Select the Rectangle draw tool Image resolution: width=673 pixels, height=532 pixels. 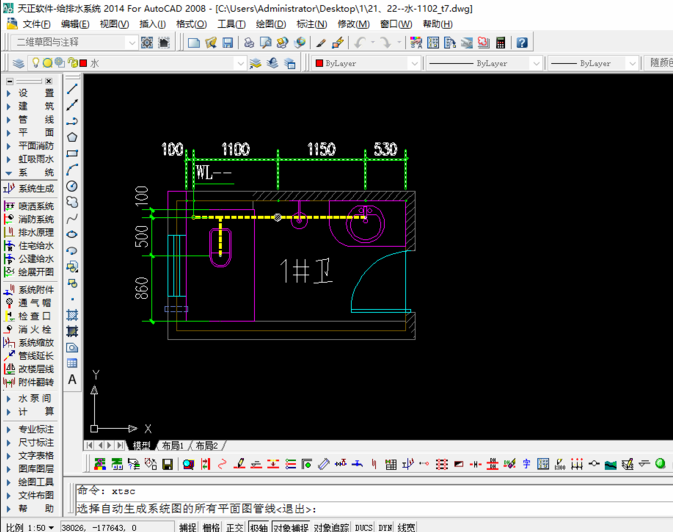click(x=72, y=153)
